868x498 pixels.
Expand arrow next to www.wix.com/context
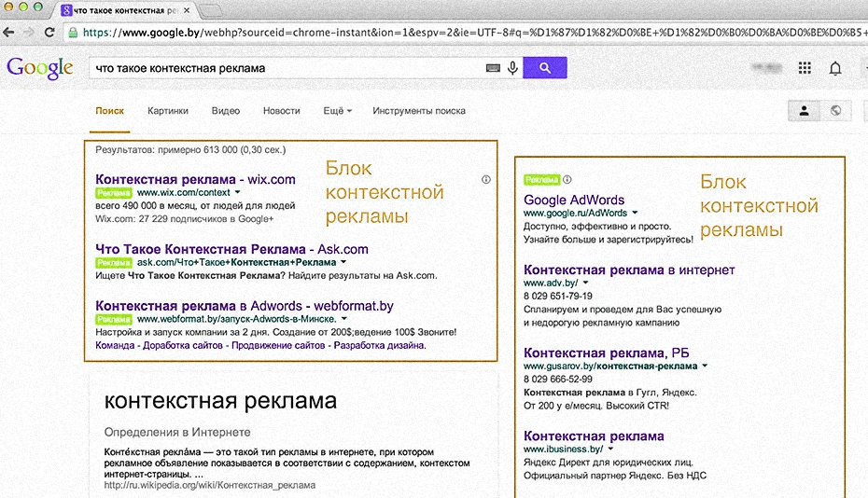[237, 192]
